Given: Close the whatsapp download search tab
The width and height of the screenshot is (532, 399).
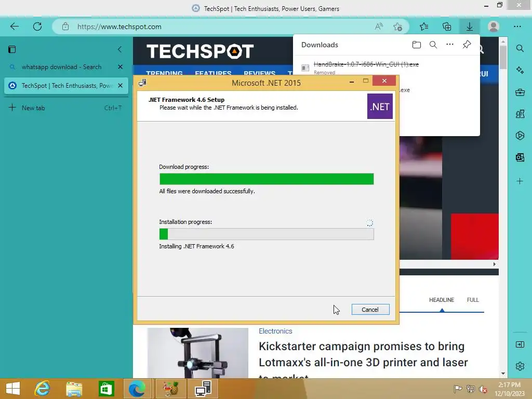Looking at the screenshot, I should [120, 67].
